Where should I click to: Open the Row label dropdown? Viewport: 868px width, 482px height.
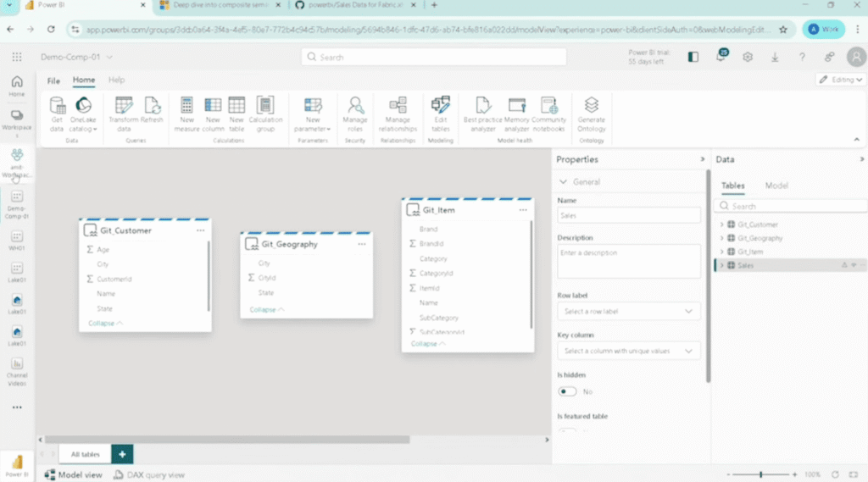point(628,312)
